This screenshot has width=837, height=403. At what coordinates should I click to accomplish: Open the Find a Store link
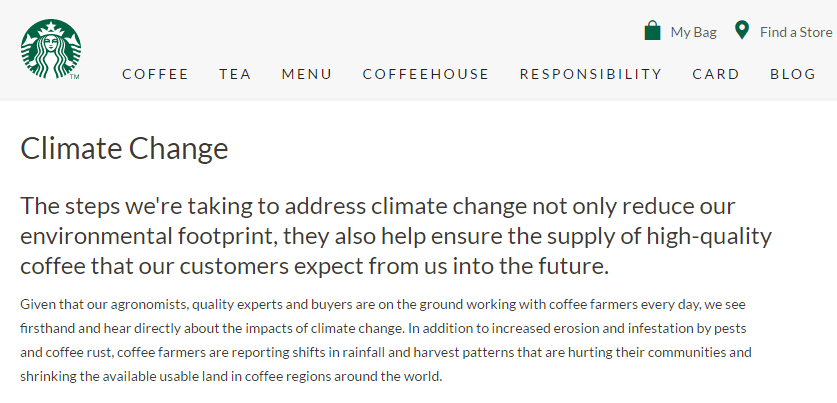click(x=795, y=32)
